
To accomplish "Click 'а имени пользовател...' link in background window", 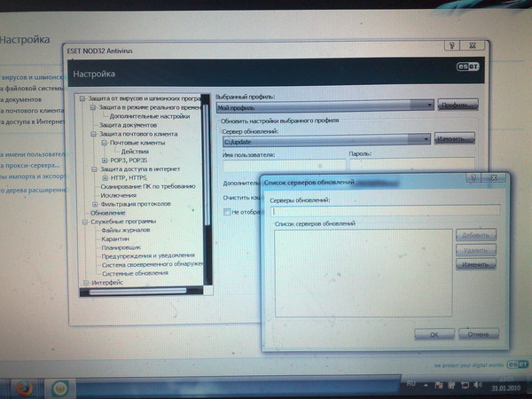I will pyautogui.click(x=32, y=154).
